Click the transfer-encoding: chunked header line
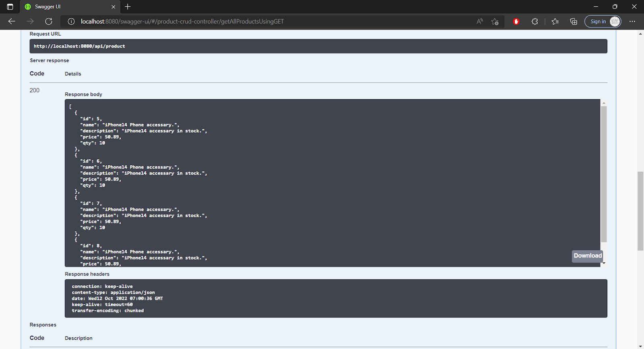The image size is (644, 349). coord(107,311)
